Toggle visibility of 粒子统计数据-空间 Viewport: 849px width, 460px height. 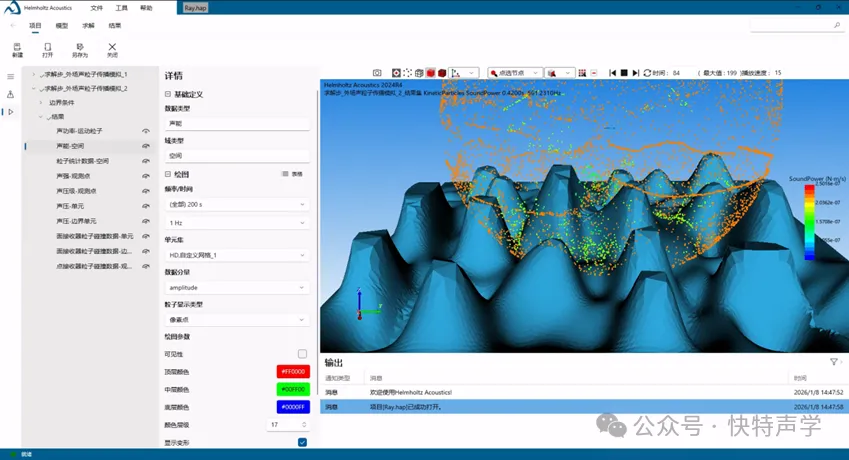point(146,161)
